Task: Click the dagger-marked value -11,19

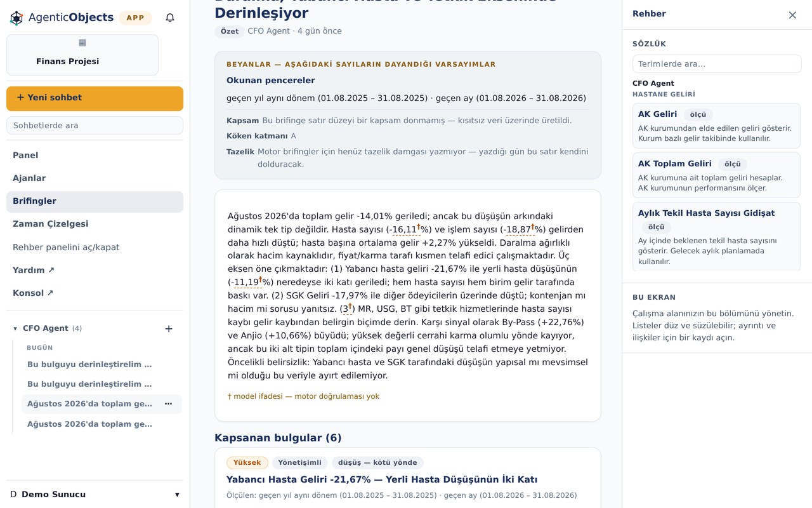Action: point(247,282)
